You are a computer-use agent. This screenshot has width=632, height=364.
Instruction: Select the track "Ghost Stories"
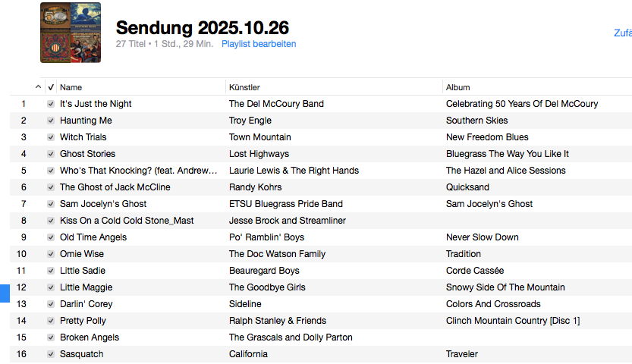coord(88,154)
